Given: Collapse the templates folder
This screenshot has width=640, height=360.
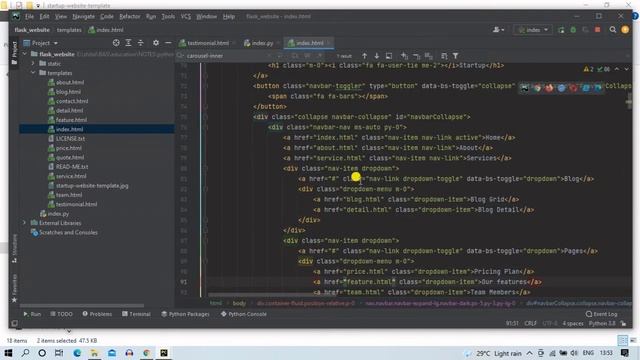Looking at the screenshot, I should 33,73.
